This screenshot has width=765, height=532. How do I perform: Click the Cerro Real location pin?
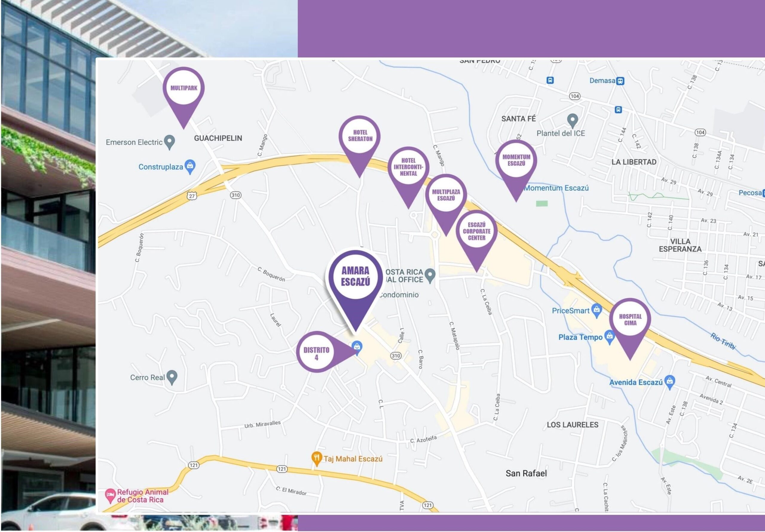click(172, 377)
